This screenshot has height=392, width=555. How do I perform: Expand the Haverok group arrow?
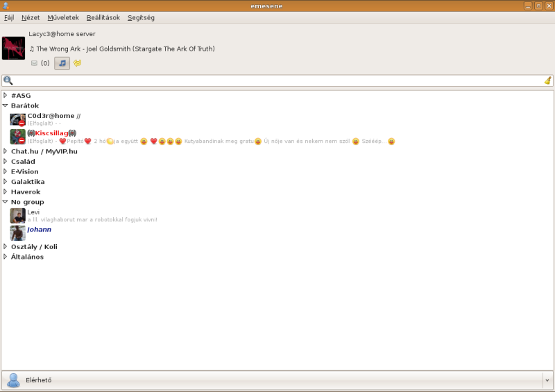click(x=5, y=191)
